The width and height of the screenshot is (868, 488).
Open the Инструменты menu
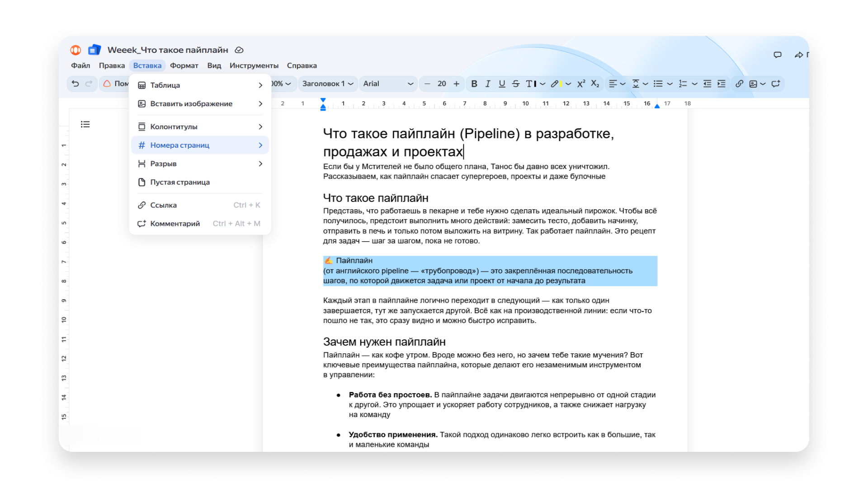[254, 66]
